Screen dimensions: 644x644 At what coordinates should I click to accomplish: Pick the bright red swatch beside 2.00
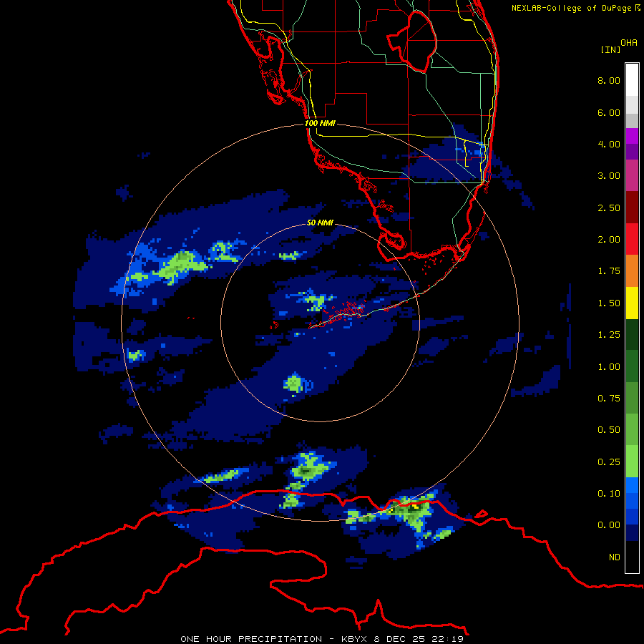click(632, 239)
